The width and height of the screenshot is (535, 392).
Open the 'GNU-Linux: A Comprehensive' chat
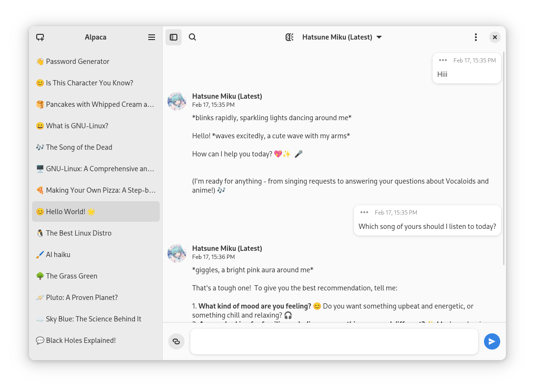click(x=96, y=169)
